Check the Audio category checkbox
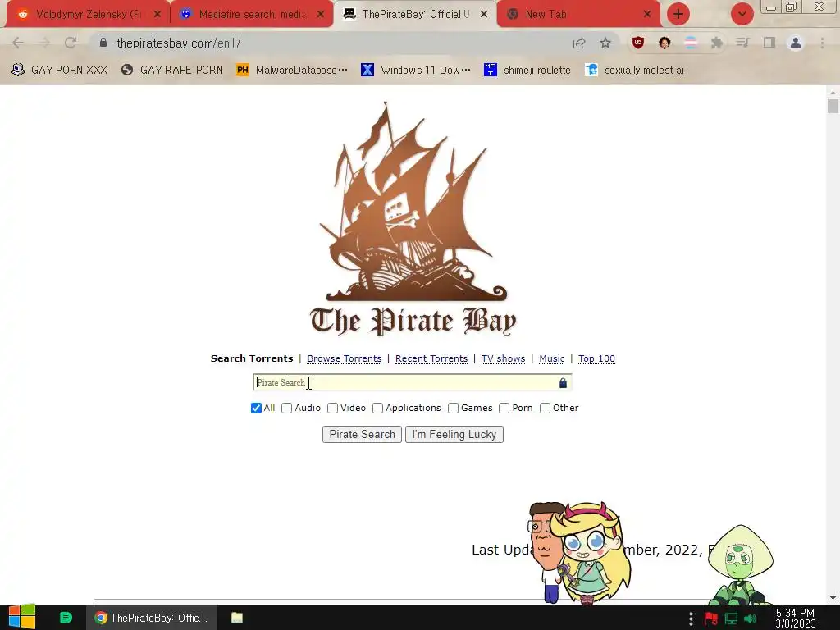 286,409
